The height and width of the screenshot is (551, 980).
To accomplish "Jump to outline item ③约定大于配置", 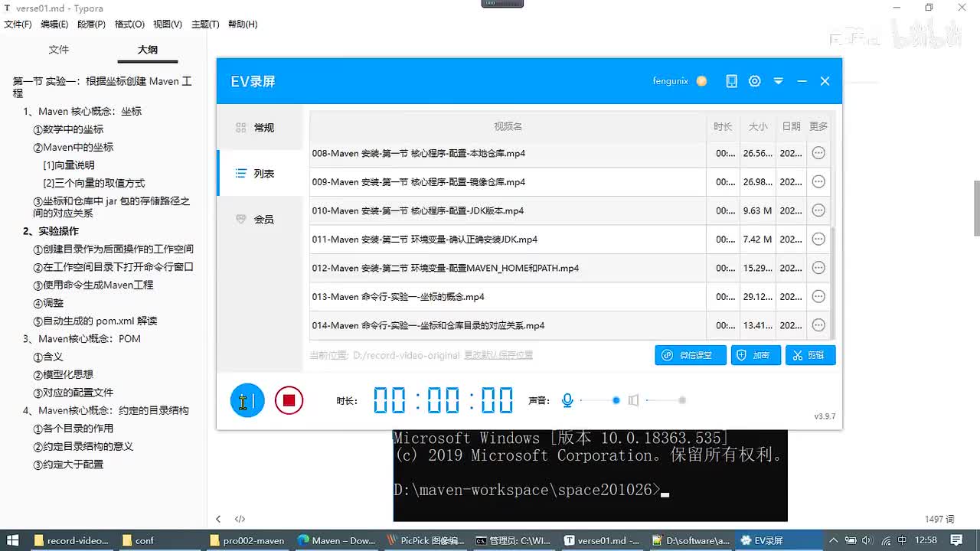I will coord(68,465).
